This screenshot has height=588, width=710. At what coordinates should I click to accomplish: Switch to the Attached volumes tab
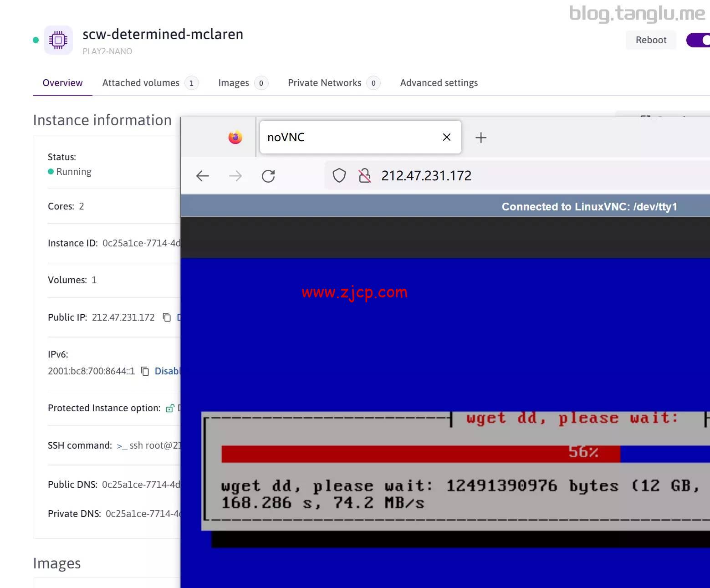click(141, 82)
